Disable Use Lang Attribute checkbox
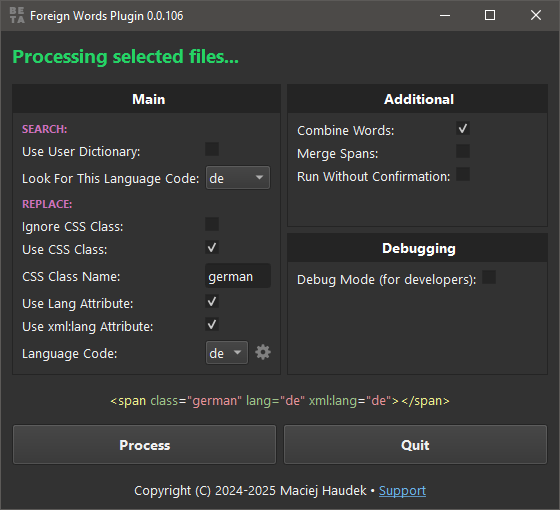The height and width of the screenshot is (510, 560). click(x=212, y=301)
